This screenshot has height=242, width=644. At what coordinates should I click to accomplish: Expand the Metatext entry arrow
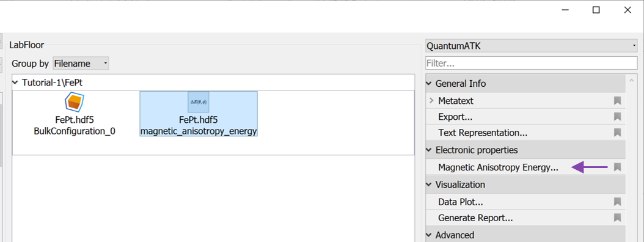click(431, 101)
